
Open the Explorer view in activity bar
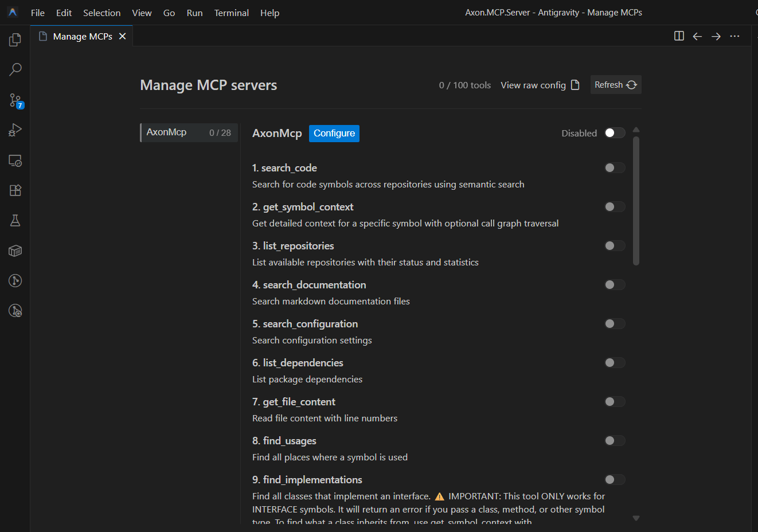15,40
